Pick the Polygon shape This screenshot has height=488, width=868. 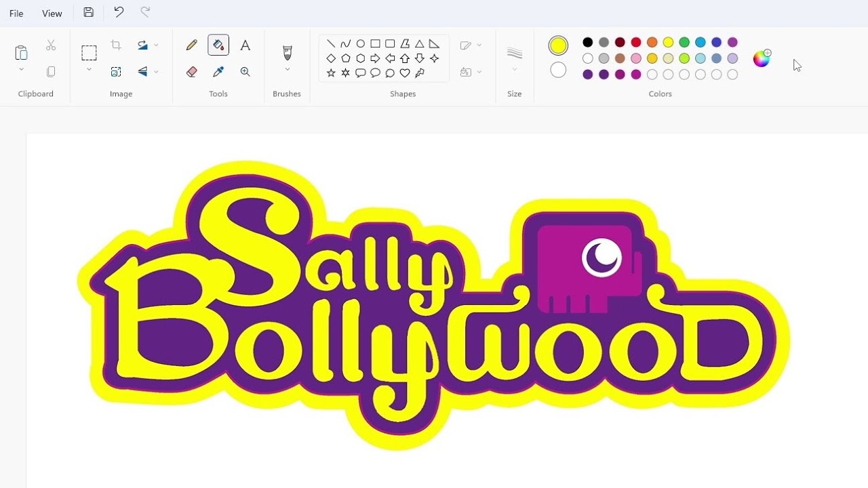pyautogui.click(x=405, y=43)
